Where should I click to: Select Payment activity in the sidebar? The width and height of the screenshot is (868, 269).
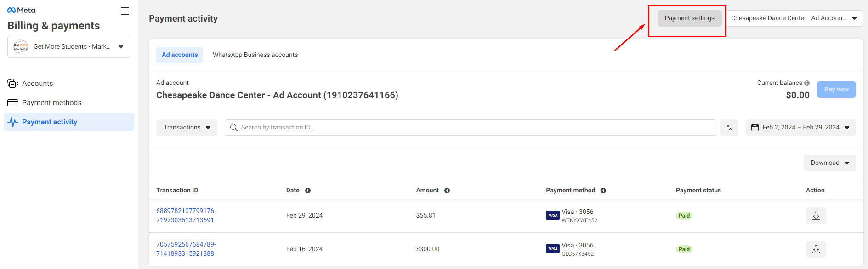(69, 122)
